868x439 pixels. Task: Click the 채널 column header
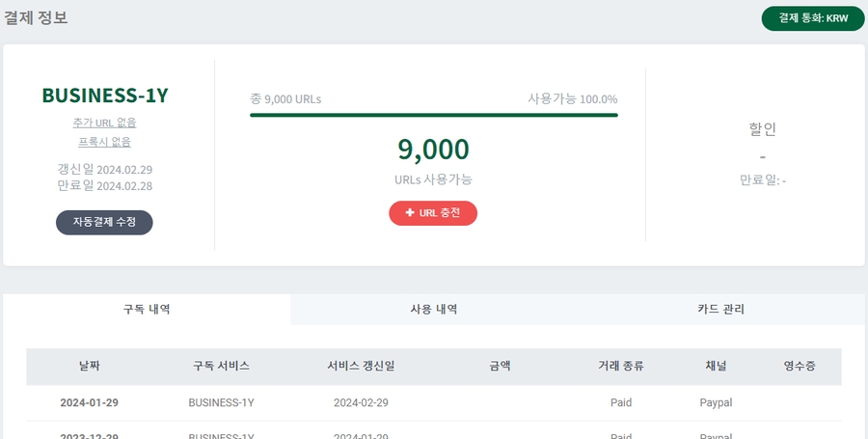pyautogui.click(x=716, y=367)
